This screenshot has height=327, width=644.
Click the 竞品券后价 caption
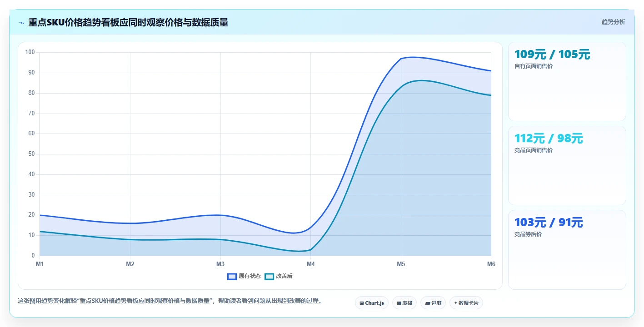(528, 234)
